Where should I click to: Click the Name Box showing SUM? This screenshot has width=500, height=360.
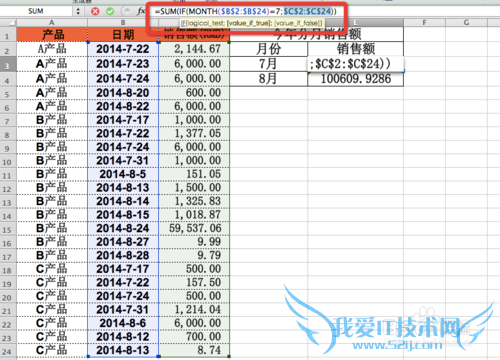36,11
